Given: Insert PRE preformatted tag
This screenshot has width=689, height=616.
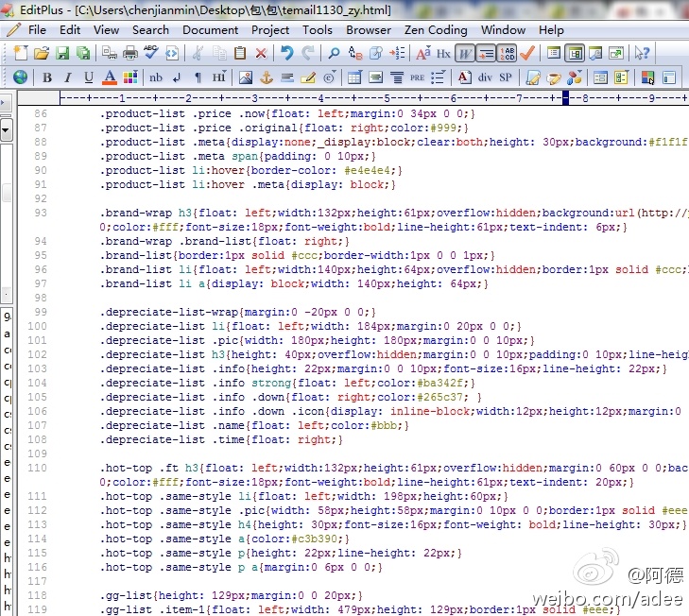Looking at the screenshot, I should [418, 77].
